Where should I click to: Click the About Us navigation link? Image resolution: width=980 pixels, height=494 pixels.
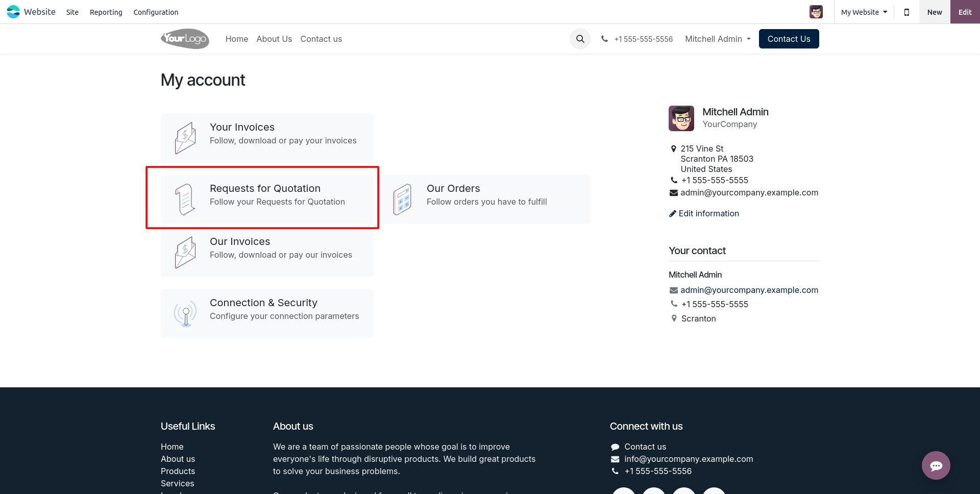coord(274,39)
